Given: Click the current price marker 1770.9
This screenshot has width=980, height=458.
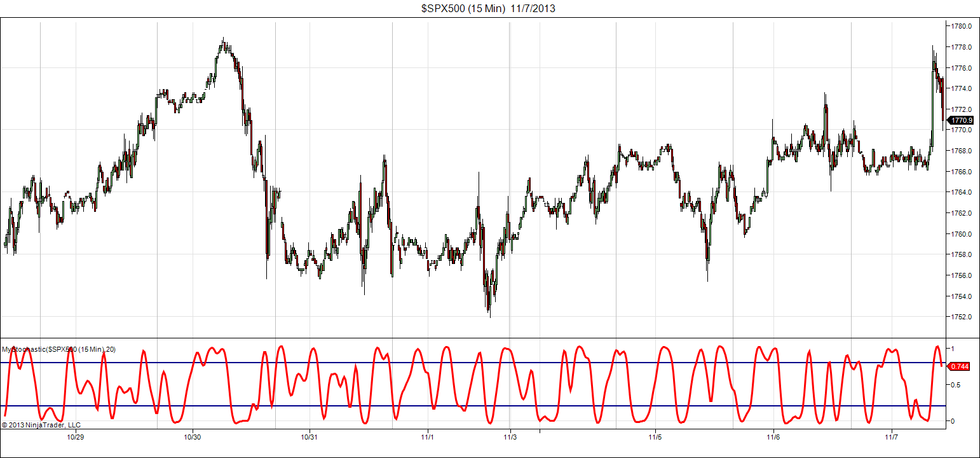Looking at the screenshot, I should 962,120.
